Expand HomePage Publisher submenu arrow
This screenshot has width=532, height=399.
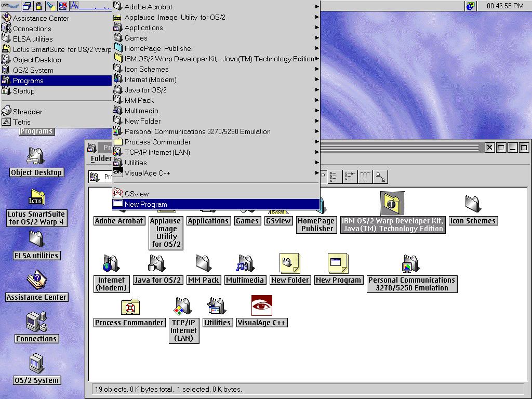point(317,48)
